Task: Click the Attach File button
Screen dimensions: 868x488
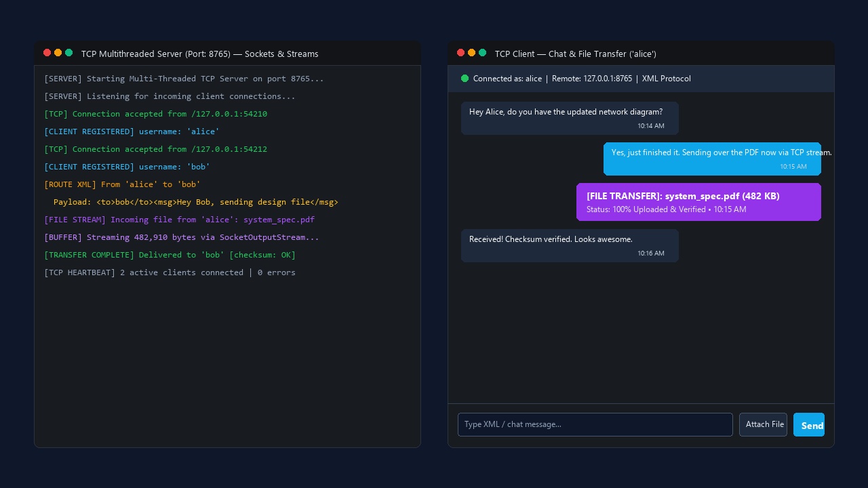Action: [x=763, y=425]
